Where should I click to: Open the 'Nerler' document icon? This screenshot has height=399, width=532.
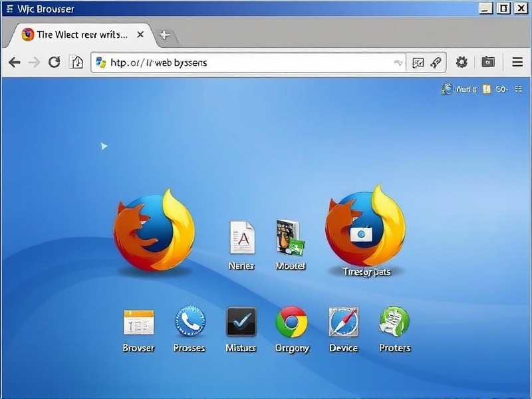click(242, 237)
